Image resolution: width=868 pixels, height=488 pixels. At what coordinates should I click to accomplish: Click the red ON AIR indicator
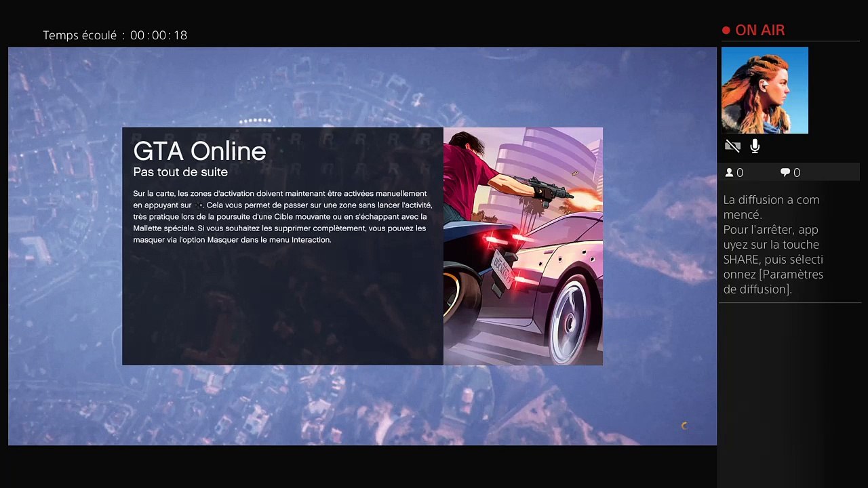coord(753,30)
